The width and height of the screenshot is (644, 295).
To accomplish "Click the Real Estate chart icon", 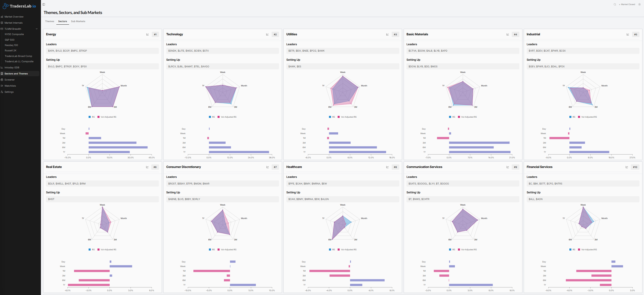I will 147,167.
